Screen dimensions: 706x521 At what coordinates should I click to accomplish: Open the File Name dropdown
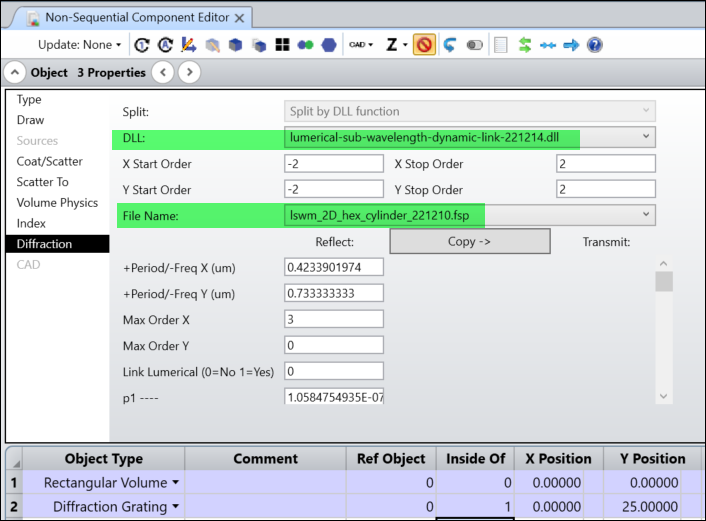pyautogui.click(x=645, y=214)
